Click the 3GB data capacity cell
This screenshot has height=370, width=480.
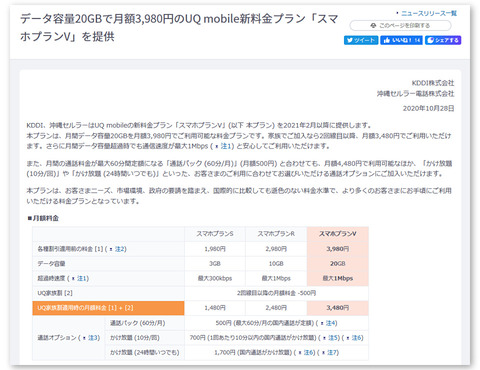[215, 264]
